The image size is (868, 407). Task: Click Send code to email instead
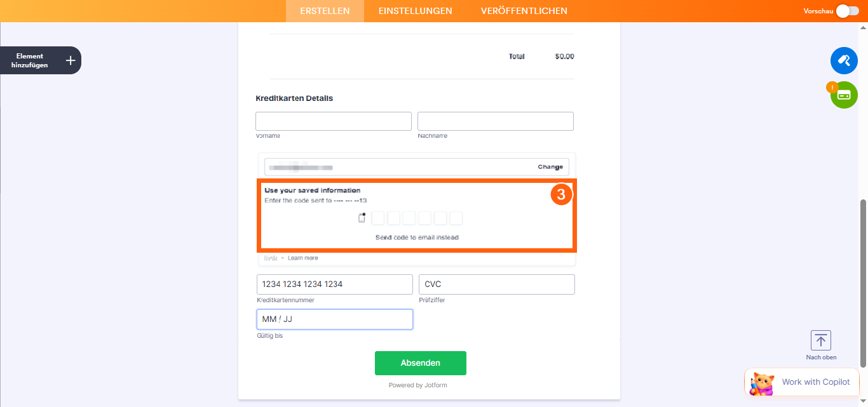(417, 237)
